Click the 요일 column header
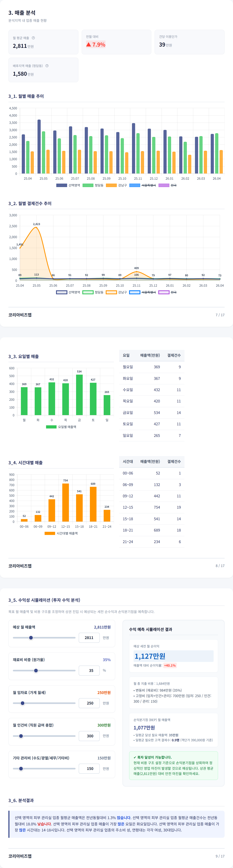This screenshot has width=233, height=868. click(x=126, y=356)
